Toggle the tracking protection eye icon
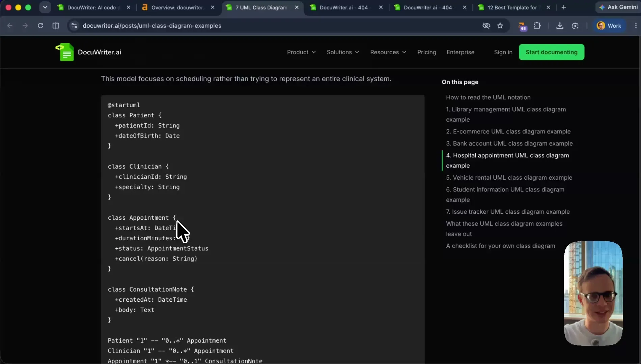Viewport: 641px width, 364px height. pyautogui.click(x=486, y=26)
